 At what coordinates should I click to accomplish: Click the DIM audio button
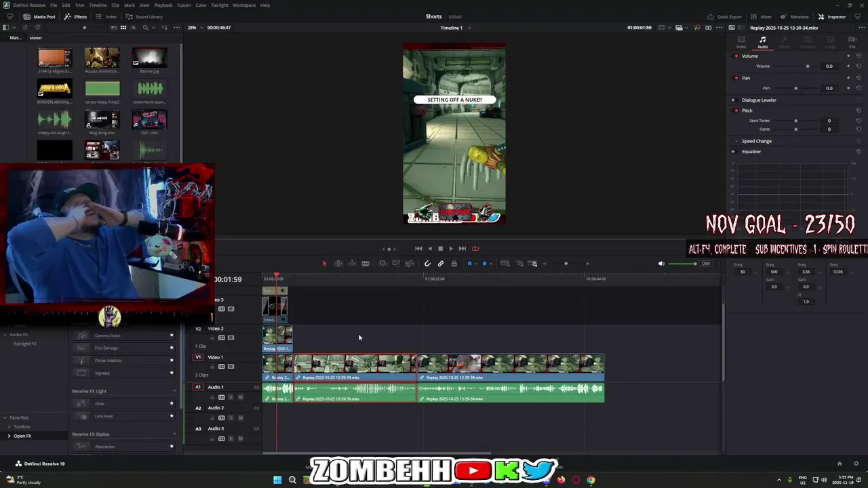706,264
